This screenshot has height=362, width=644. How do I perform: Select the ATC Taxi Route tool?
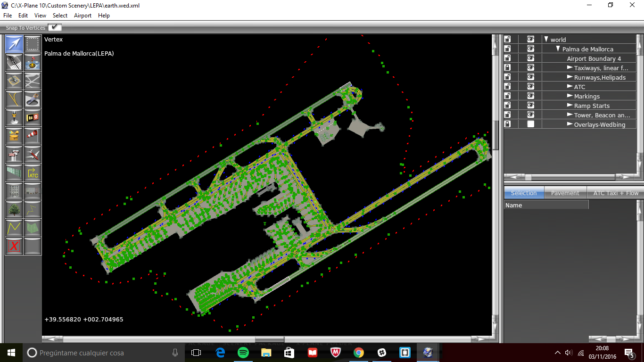[33, 173]
